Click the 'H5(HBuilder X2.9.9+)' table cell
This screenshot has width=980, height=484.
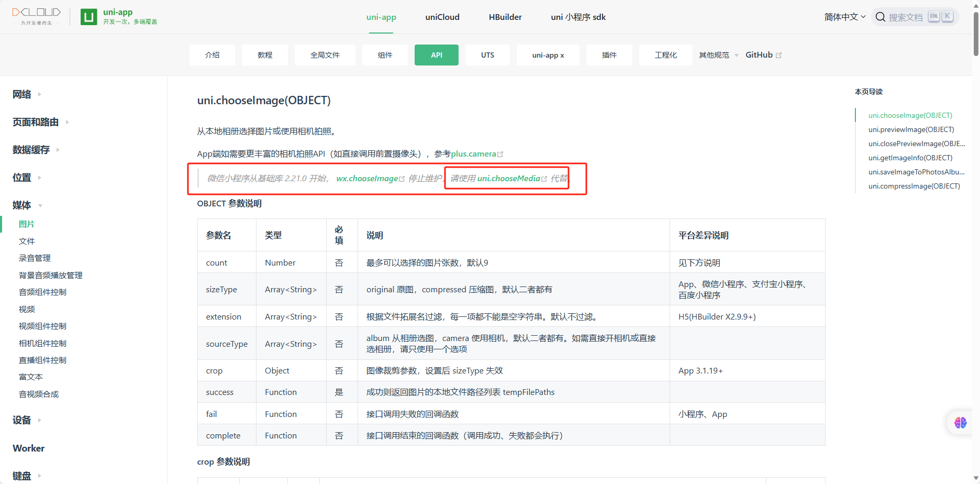747,316
